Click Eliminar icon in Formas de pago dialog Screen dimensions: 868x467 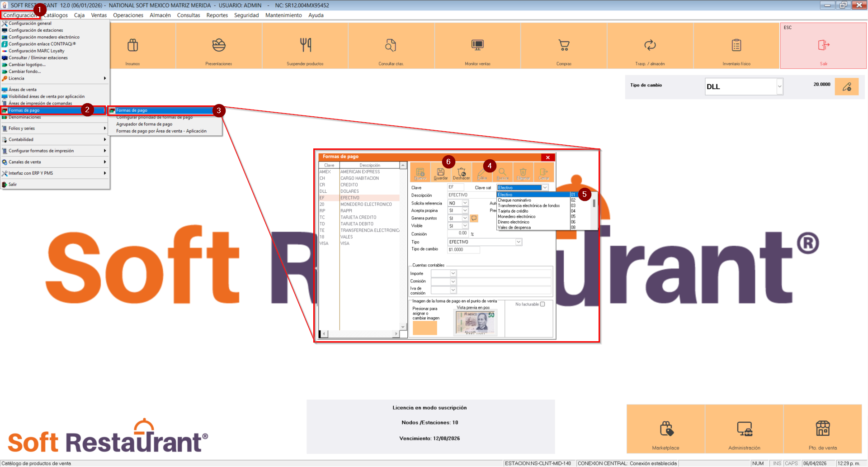click(523, 173)
